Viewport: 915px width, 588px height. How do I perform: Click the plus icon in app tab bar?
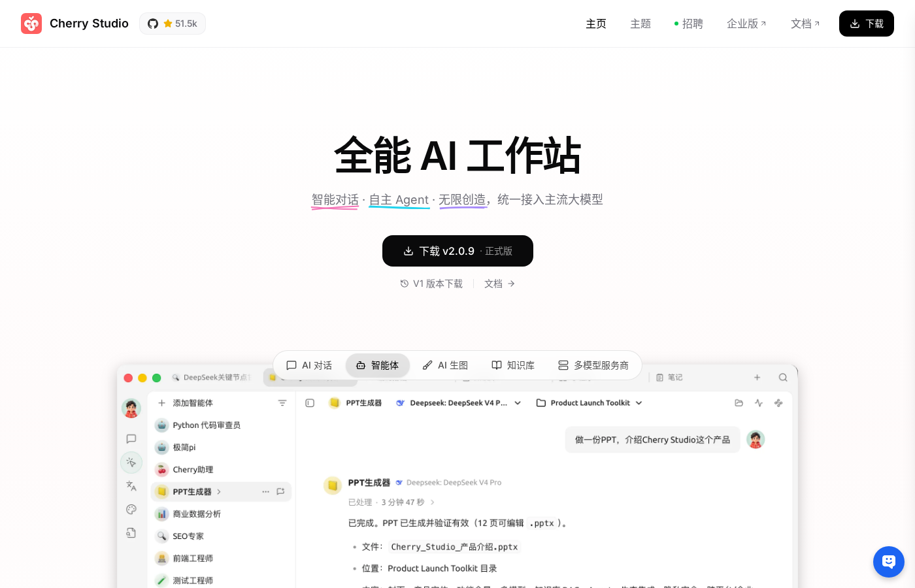[x=757, y=378]
